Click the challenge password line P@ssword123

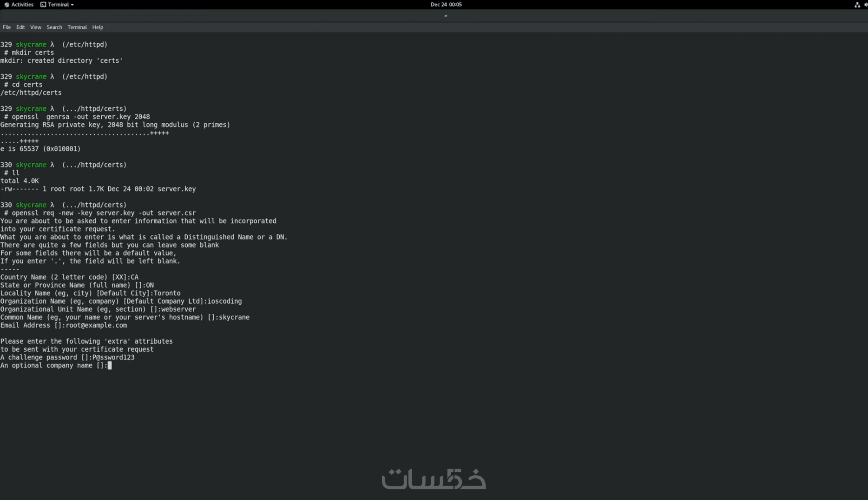coord(67,358)
